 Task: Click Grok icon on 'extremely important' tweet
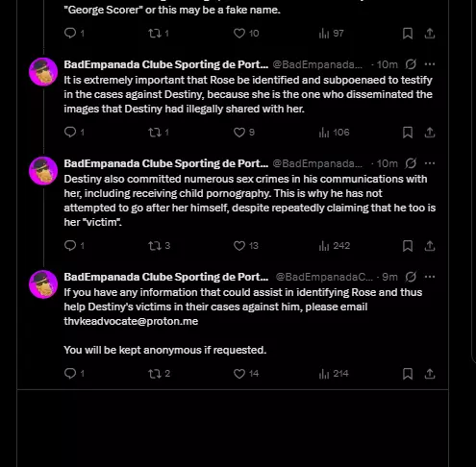(x=411, y=64)
